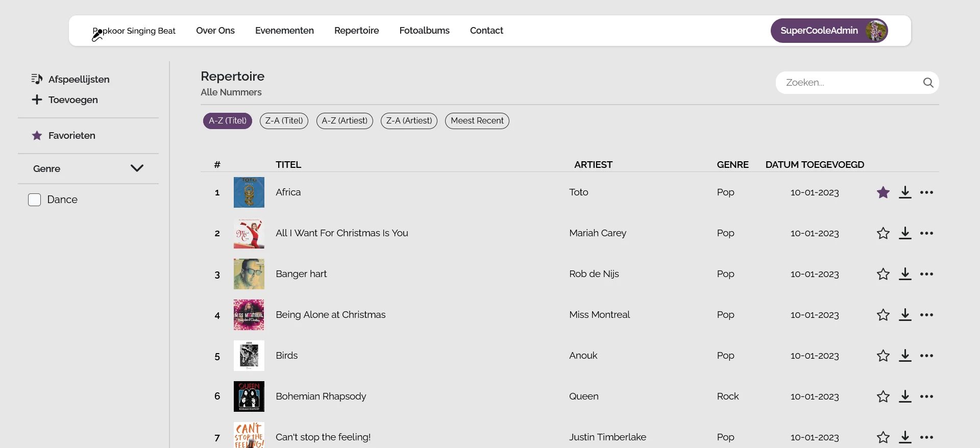The width and height of the screenshot is (980, 448).
Task: Expand the Genre filter section
Action: pos(136,168)
